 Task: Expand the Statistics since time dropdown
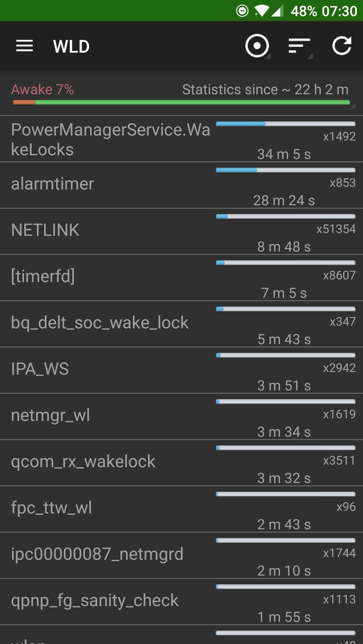[x=266, y=90]
